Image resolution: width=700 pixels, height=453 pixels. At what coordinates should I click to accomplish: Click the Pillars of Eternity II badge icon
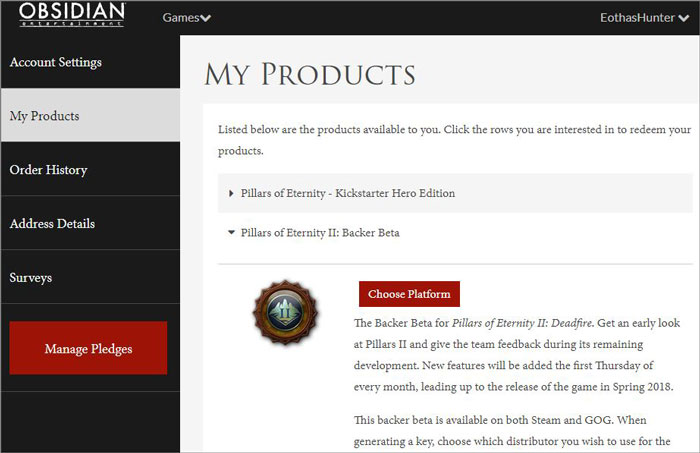(285, 312)
